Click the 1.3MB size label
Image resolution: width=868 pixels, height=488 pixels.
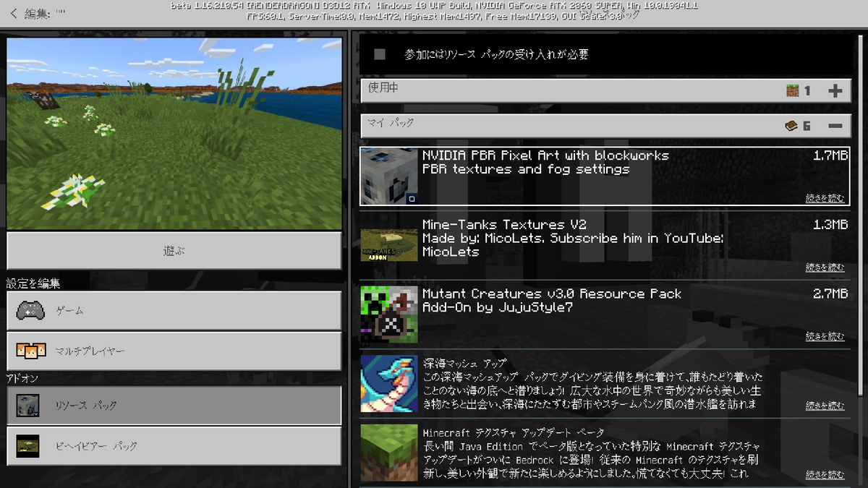[x=830, y=225]
